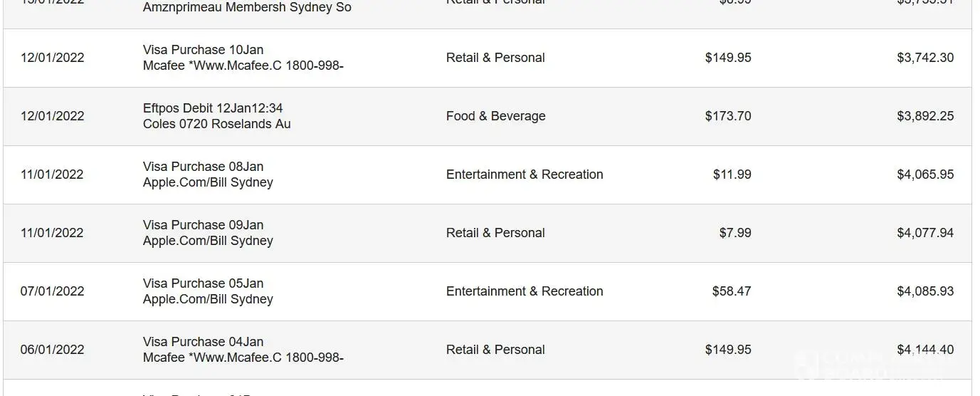Select the $4,077.94 running balance
Image resolution: width=980 pixels, height=396 pixels.
(x=924, y=233)
